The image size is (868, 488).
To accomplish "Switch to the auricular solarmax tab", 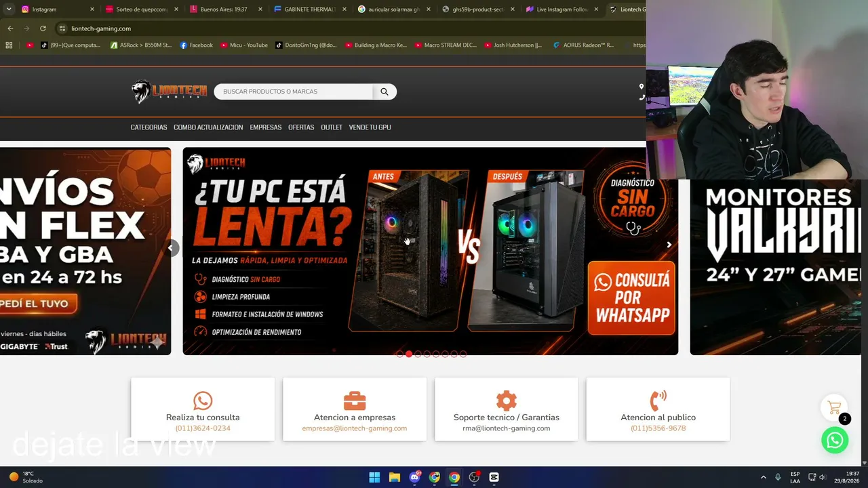I will pos(393,9).
